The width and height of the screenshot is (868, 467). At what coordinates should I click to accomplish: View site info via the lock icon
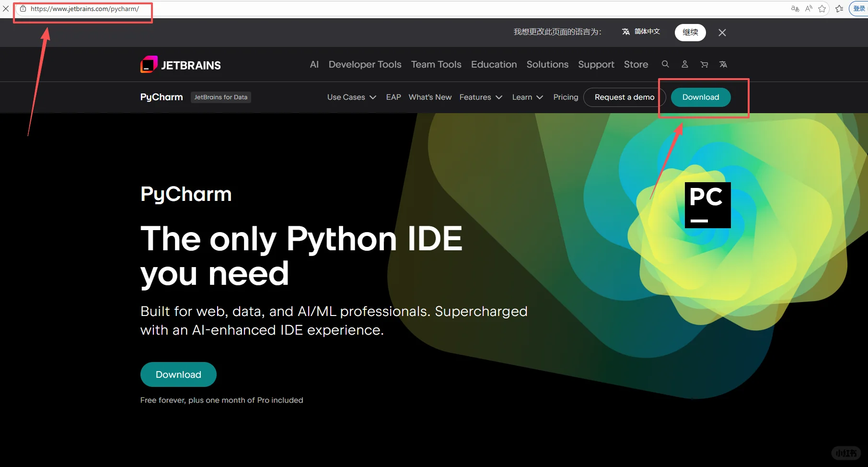coord(23,9)
